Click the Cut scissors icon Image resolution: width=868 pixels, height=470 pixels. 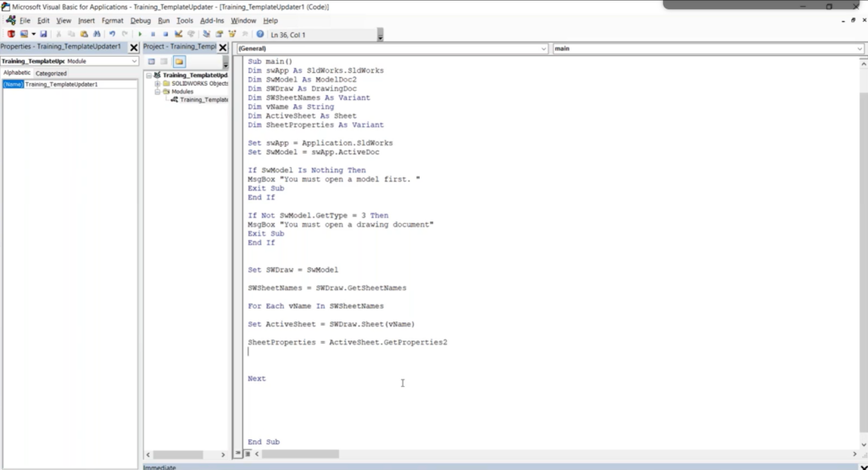tap(58, 35)
